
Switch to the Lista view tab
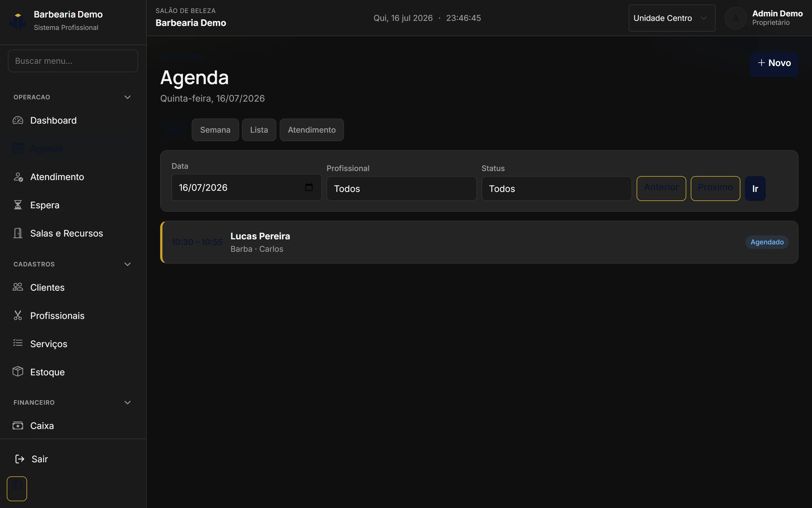coord(259,130)
